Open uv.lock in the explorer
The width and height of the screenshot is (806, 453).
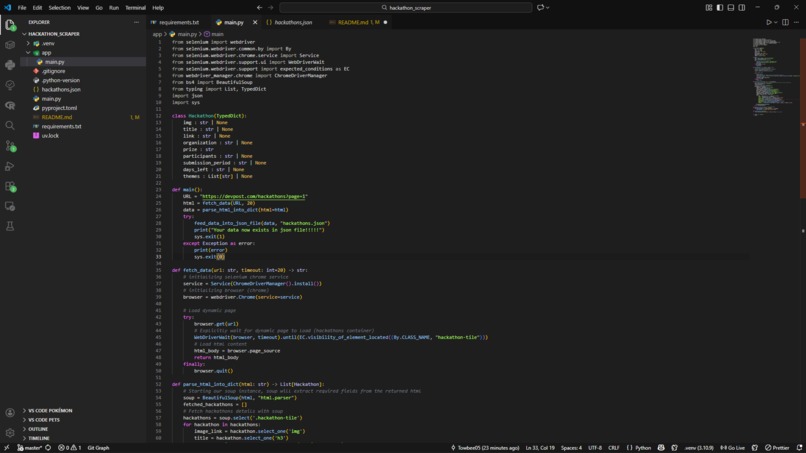click(50, 136)
